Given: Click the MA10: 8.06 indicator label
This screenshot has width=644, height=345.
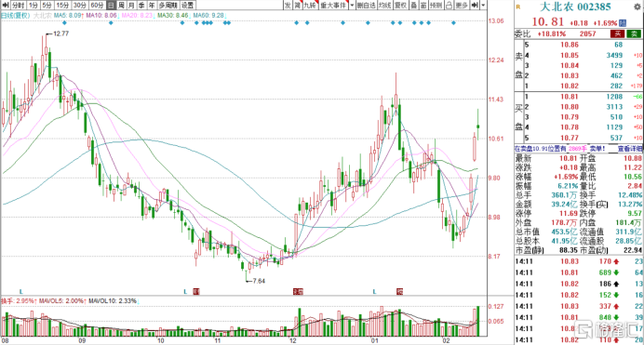Looking at the screenshot, I should click(101, 15).
